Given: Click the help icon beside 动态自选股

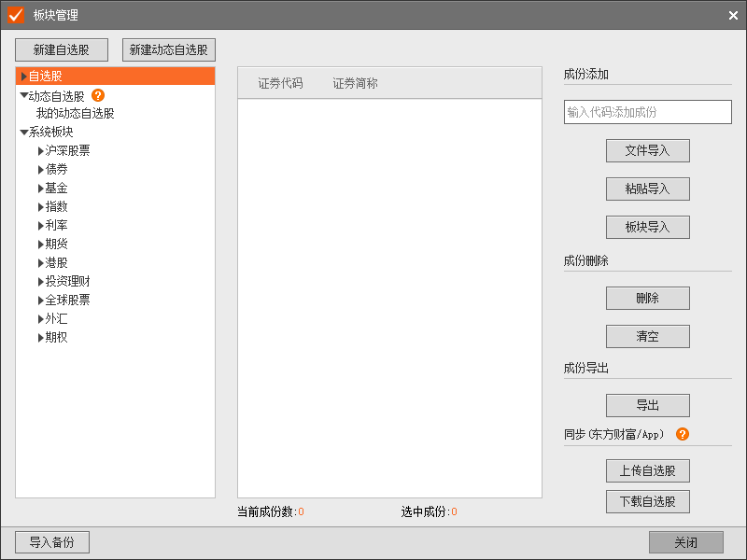Looking at the screenshot, I should (x=98, y=95).
